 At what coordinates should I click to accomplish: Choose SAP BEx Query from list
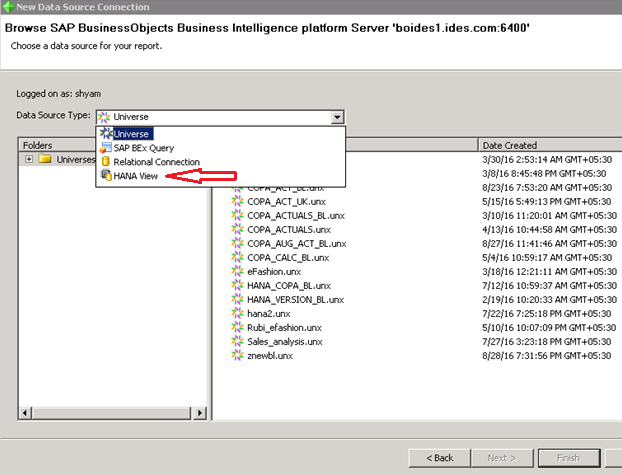tap(143, 148)
